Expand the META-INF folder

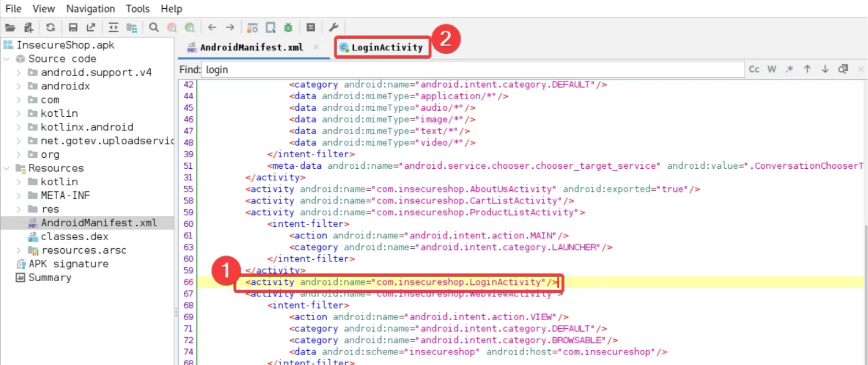click(19, 196)
